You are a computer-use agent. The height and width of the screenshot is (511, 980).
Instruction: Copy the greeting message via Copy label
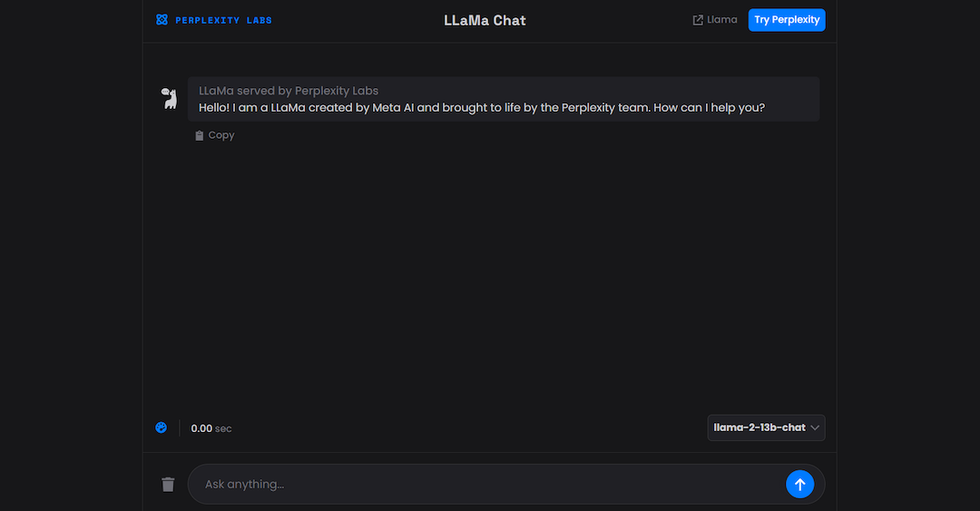[221, 135]
